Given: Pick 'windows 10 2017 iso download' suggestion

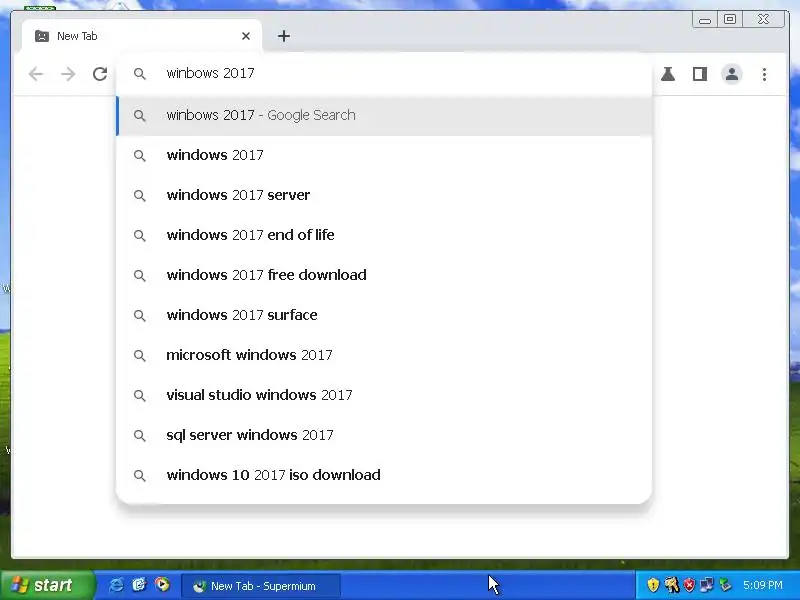Looking at the screenshot, I should (384, 475).
